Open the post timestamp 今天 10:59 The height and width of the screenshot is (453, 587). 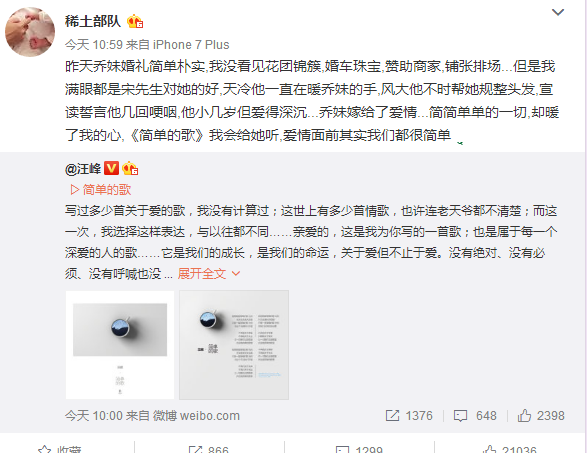click(94, 45)
